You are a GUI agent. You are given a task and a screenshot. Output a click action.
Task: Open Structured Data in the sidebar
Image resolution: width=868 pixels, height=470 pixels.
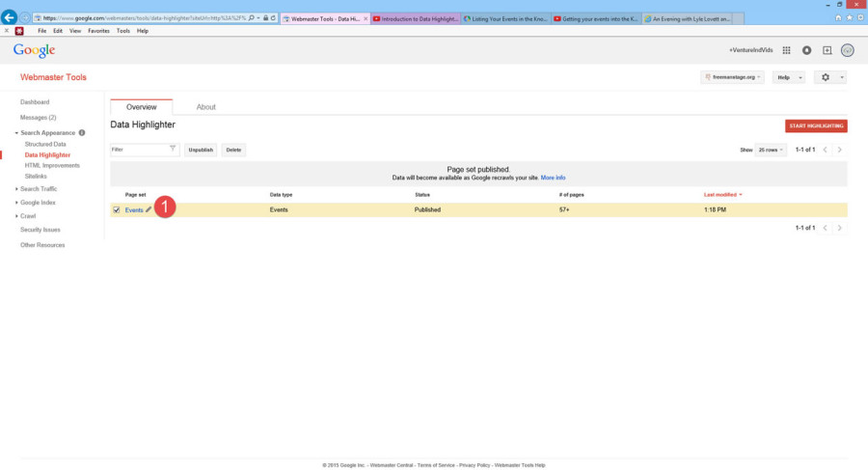[x=45, y=144]
